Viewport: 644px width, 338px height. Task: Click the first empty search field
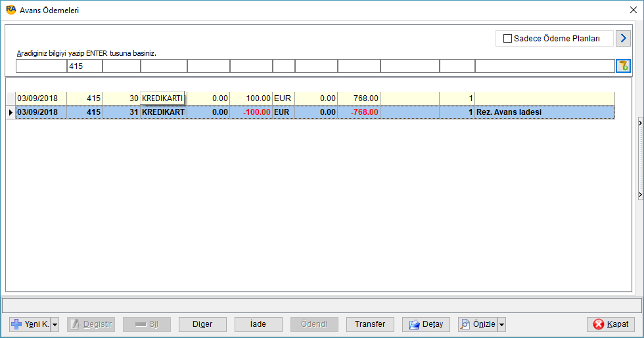(x=41, y=66)
